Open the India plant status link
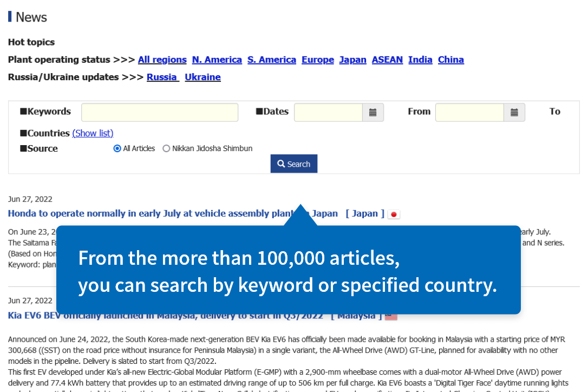 (x=420, y=60)
